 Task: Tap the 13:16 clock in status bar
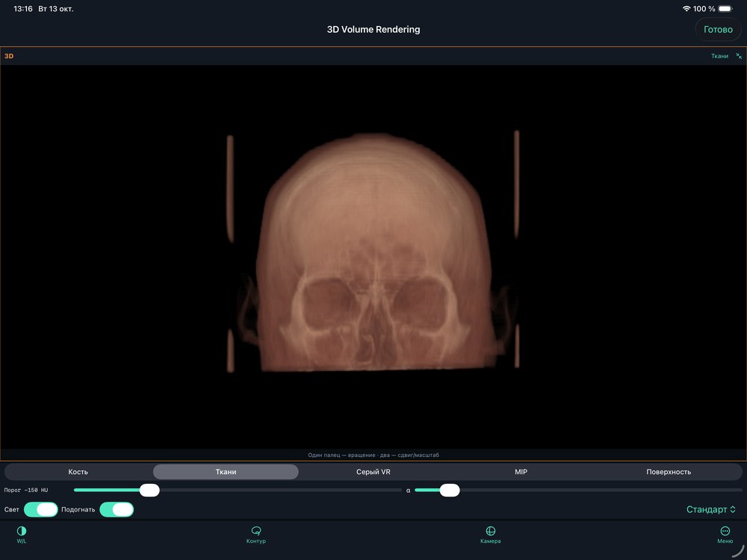[x=23, y=8]
